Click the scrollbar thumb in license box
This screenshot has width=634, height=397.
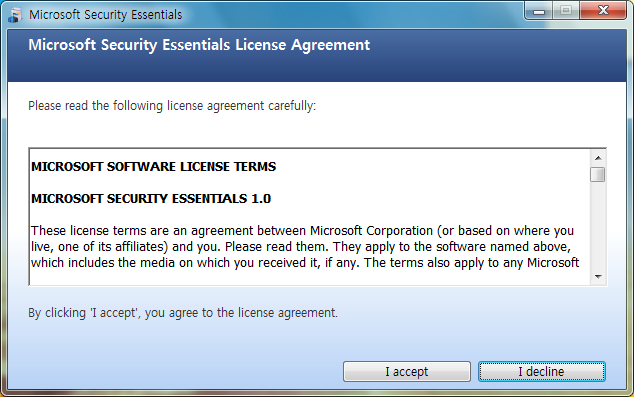pos(598,175)
